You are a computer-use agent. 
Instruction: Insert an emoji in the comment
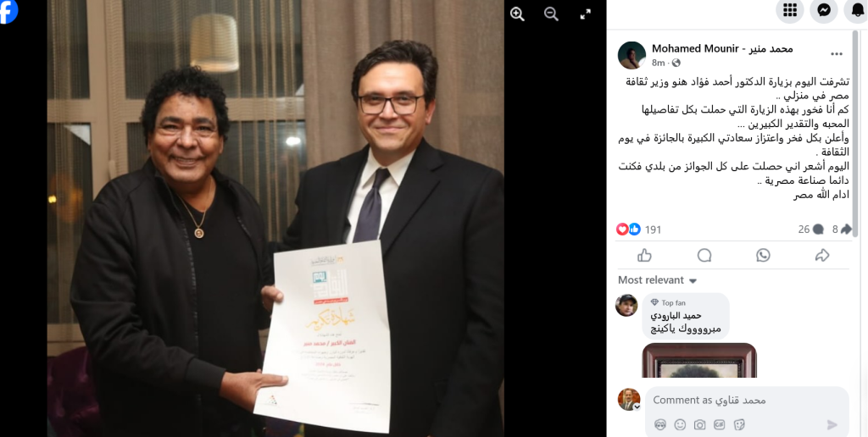click(x=680, y=424)
